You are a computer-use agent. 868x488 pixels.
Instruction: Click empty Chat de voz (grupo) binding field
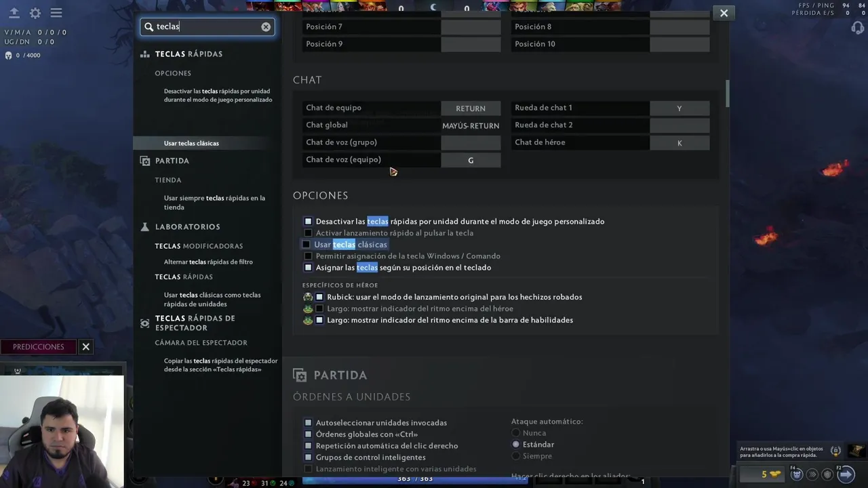[x=471, y=143]
